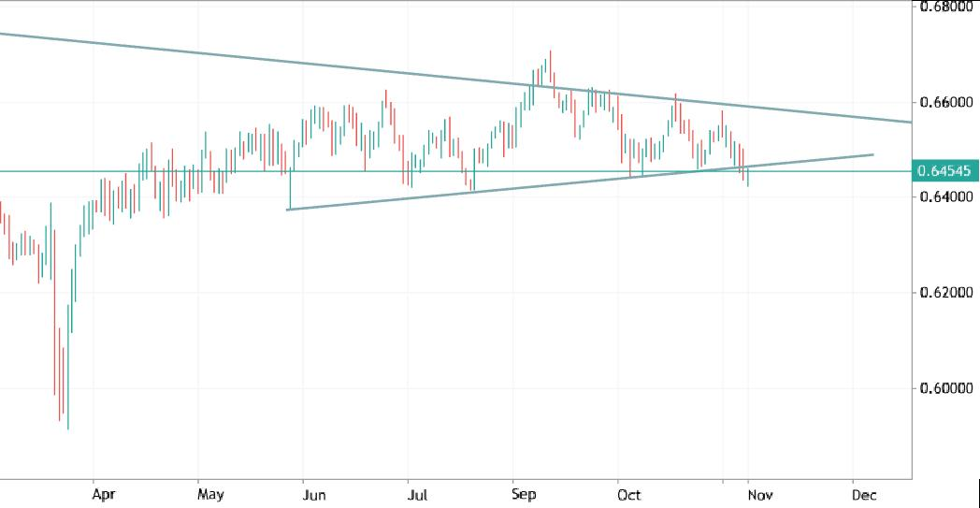
Task: Click the highest September peak candle
Action: click(x=550, y=65)
